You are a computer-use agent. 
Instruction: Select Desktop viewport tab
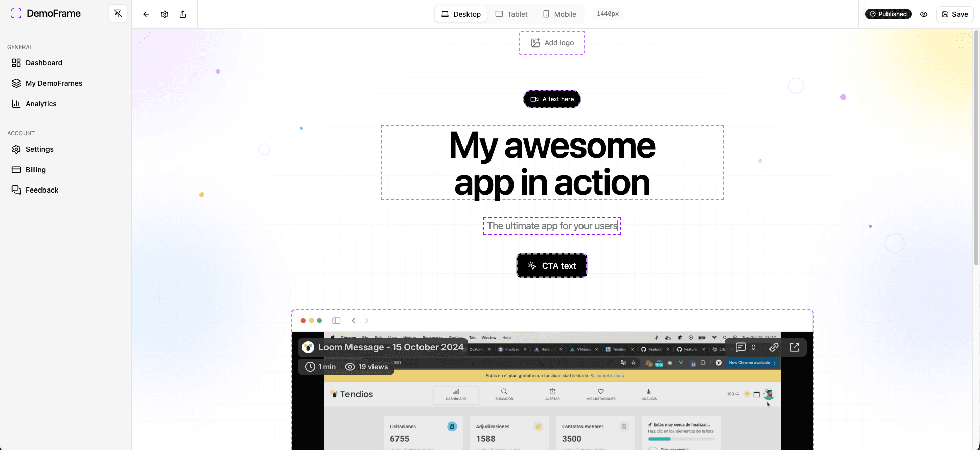461,14
